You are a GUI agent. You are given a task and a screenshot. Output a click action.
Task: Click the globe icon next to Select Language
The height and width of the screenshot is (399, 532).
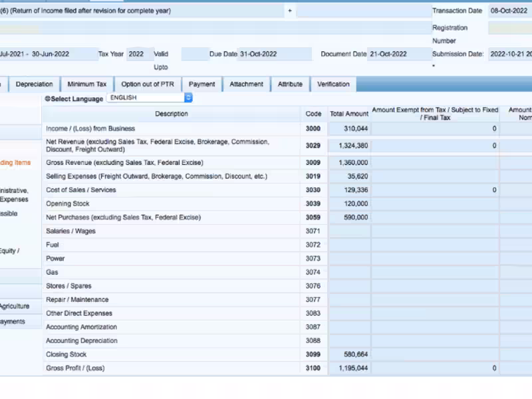coord(47,98)
